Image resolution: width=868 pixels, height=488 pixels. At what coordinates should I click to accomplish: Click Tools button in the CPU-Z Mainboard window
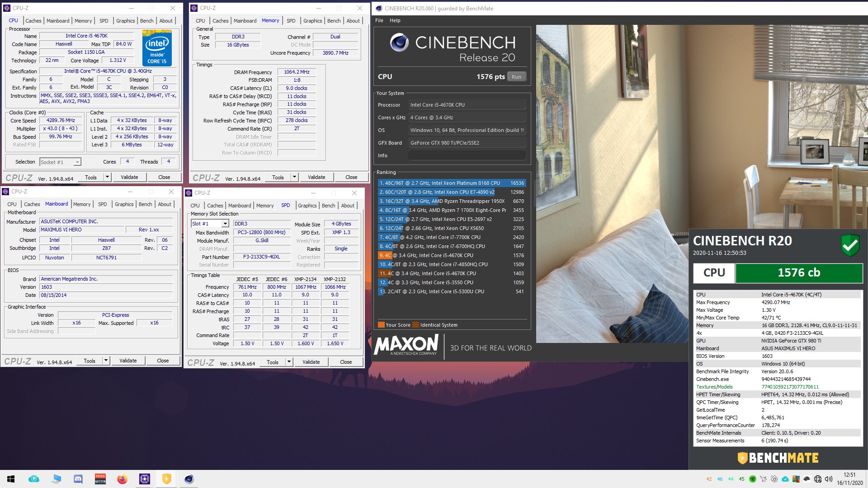[90, 361]
